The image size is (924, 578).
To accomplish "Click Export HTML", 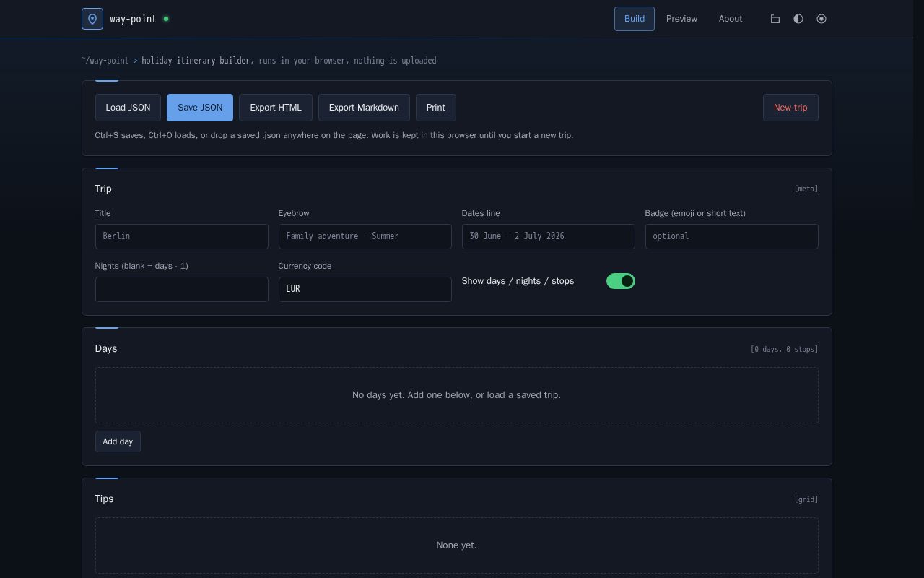I will [276, 108].
